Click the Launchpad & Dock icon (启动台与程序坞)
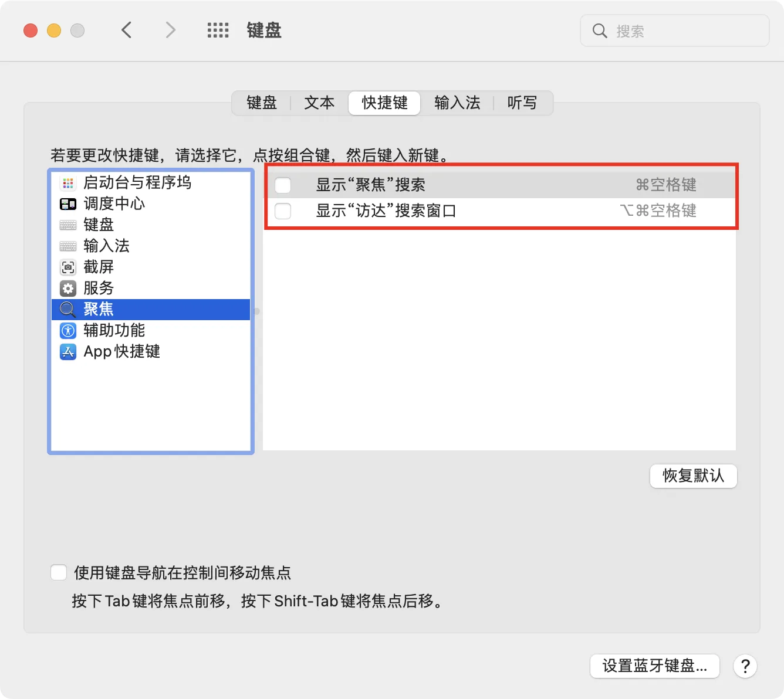The height and width of the screenshot is (699, 784). tap(68, 183)
